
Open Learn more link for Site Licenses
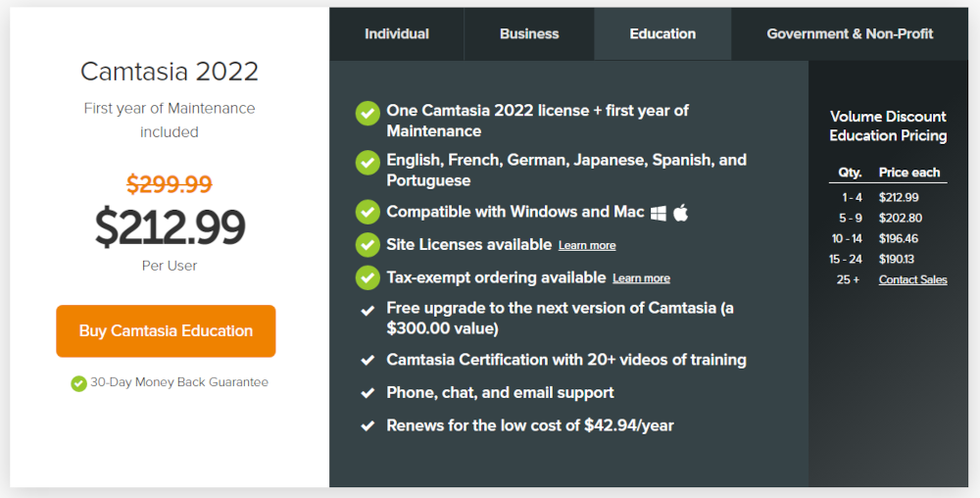(587, 245)
